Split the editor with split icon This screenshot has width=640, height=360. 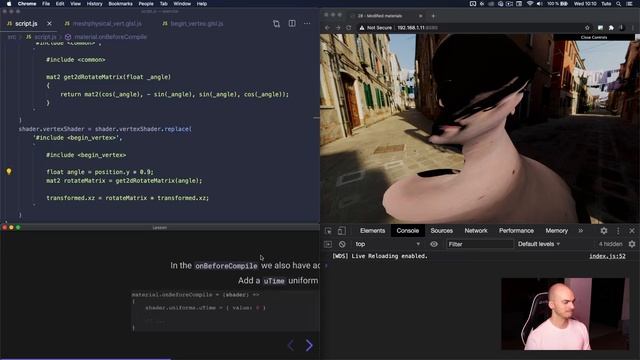coord(292,24)
